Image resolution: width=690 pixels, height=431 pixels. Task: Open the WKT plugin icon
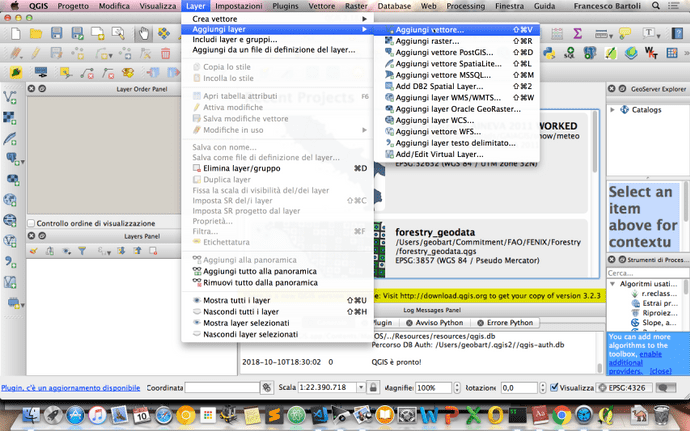[x=651, y=53]
